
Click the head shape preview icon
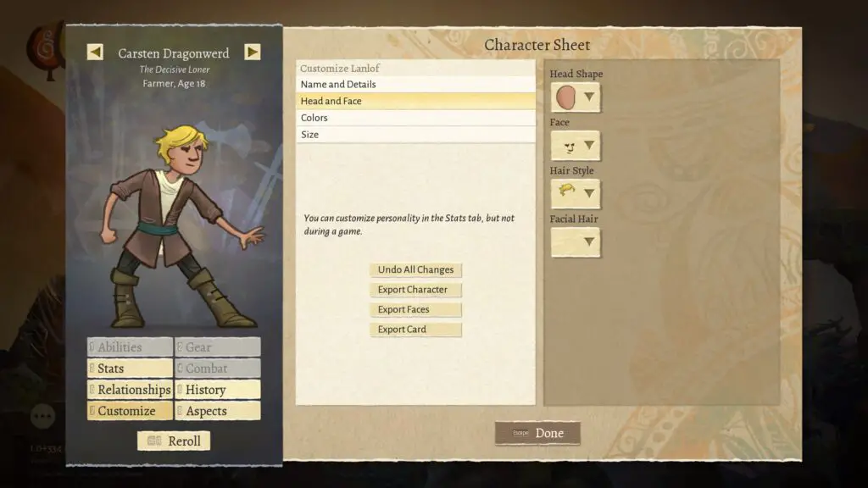pos(565,97)
